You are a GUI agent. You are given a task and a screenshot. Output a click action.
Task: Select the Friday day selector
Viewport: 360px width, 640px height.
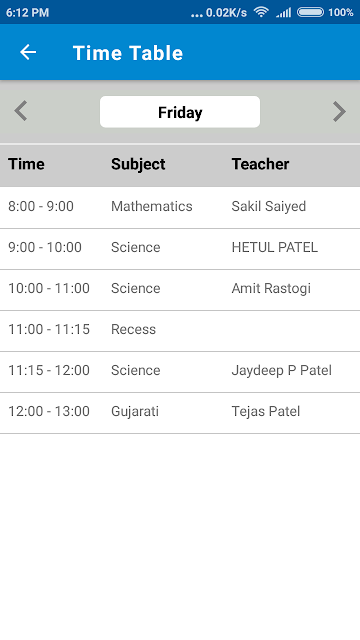180,112
